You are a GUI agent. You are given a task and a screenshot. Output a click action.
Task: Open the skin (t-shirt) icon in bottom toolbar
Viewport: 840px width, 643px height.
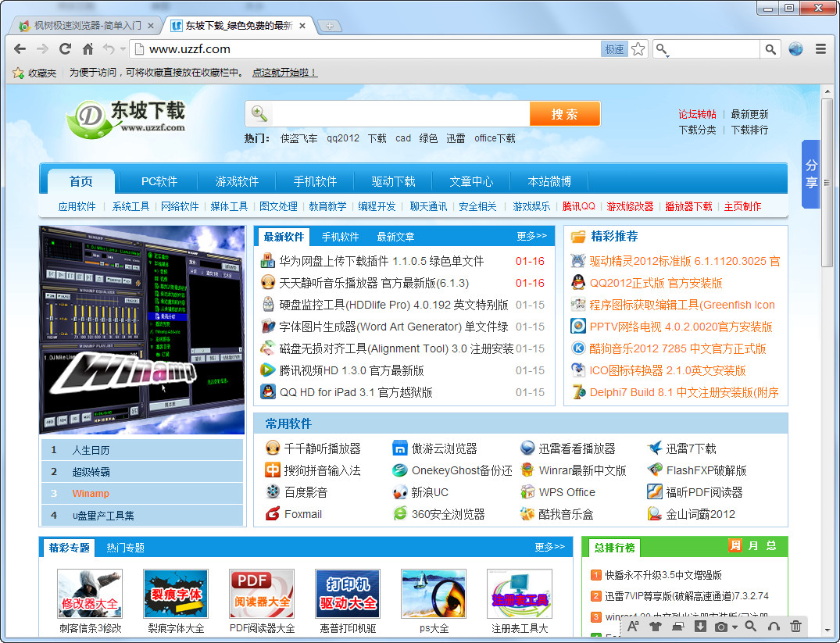pos(656,626)
